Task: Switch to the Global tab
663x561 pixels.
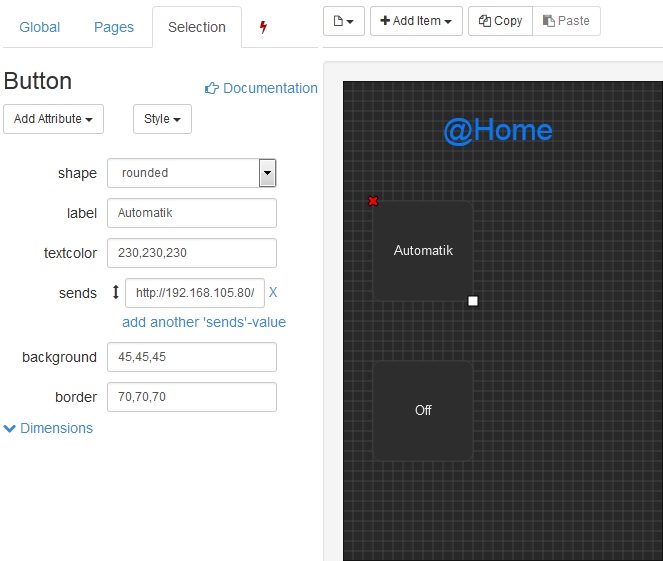Action: pyautogui.click(x=38, y=27)
